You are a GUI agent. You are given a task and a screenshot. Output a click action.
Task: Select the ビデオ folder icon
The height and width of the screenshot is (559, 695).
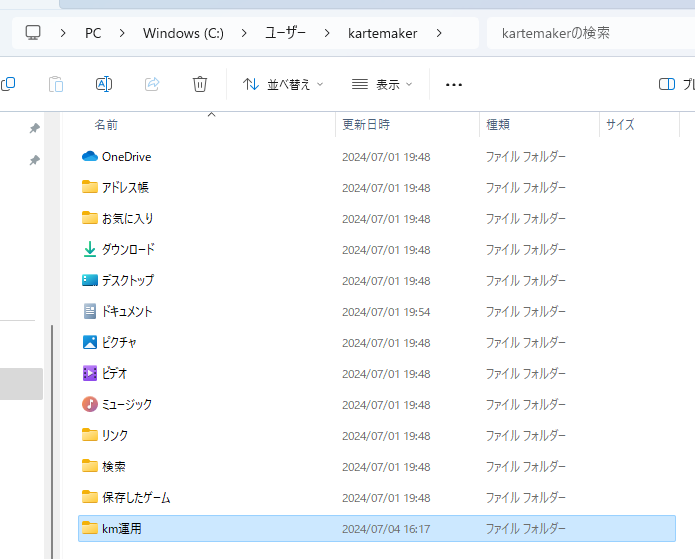click(x=90, y=373)
